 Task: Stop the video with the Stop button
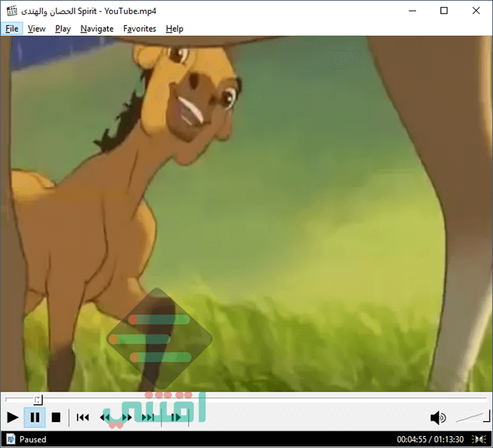(x=56, y=418)
